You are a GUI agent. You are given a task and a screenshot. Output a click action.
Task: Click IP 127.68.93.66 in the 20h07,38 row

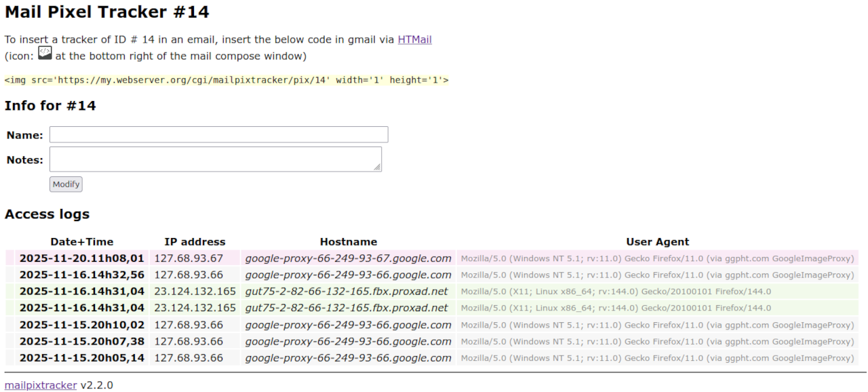[x=189, y=341]
